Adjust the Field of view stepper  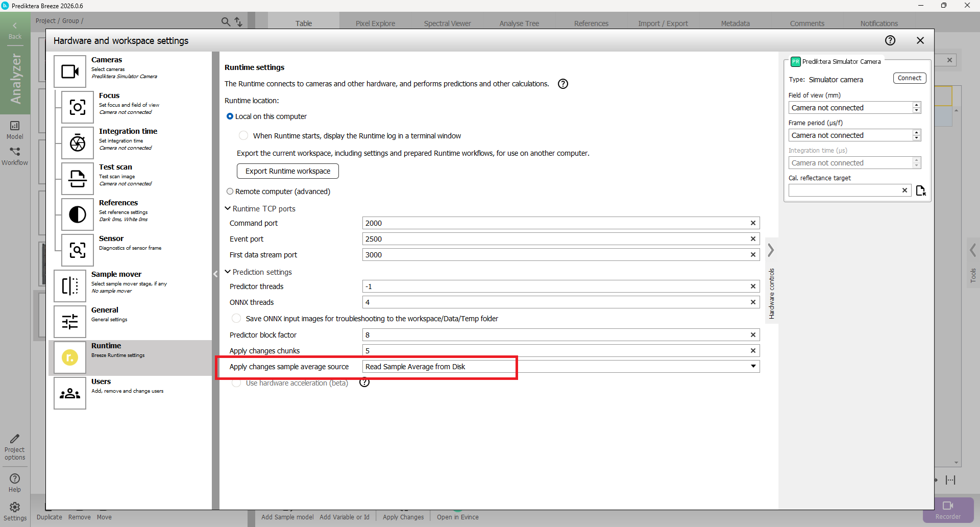click(x=917, y=108)
